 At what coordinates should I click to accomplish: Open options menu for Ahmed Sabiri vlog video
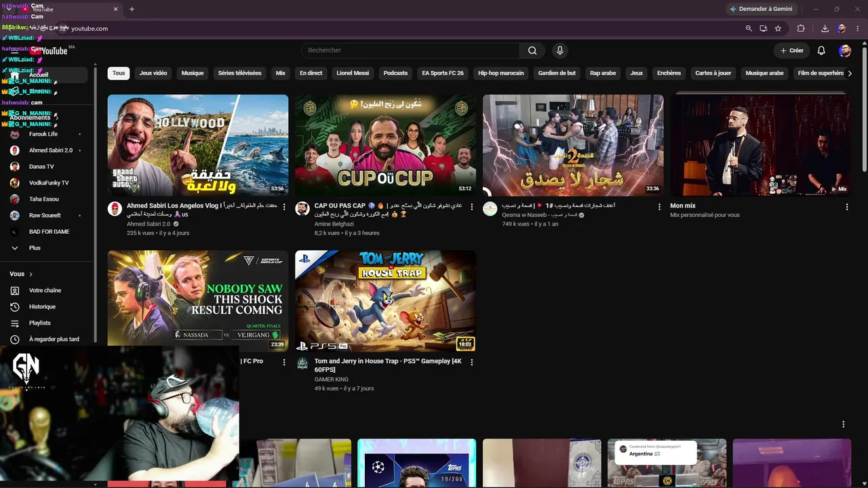tap(284, 207)
